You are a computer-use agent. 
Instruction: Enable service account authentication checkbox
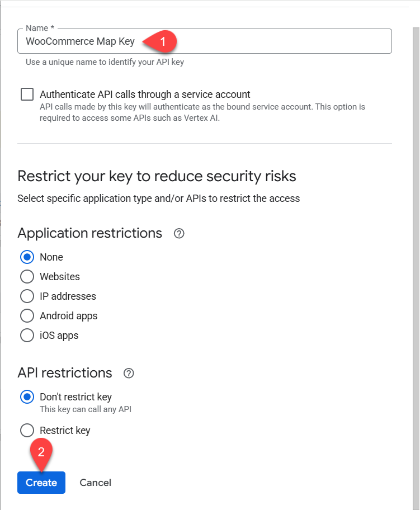tap(27, 94)
